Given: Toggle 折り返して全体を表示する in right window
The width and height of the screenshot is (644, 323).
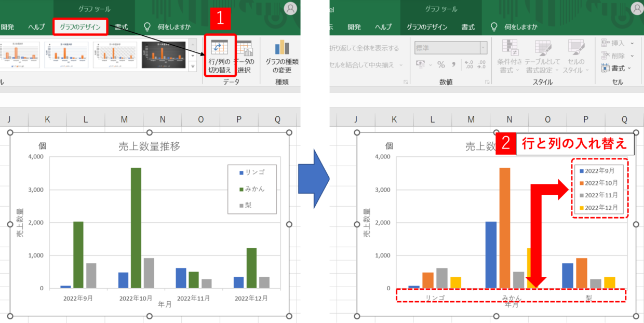Looking at the screenshot, I should pos(365,48).
